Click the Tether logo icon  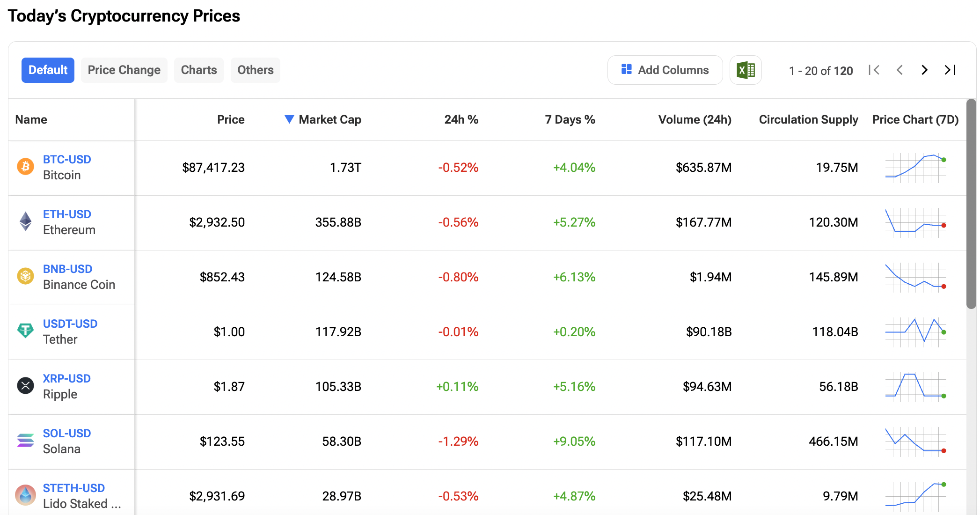26,331
